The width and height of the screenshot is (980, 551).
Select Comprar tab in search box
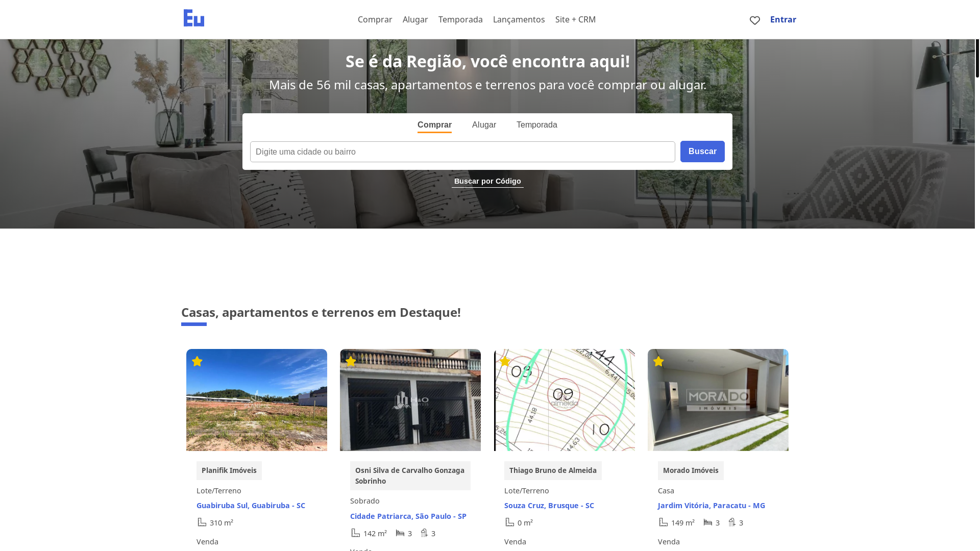pyautogui.click(x=434, y=125)
